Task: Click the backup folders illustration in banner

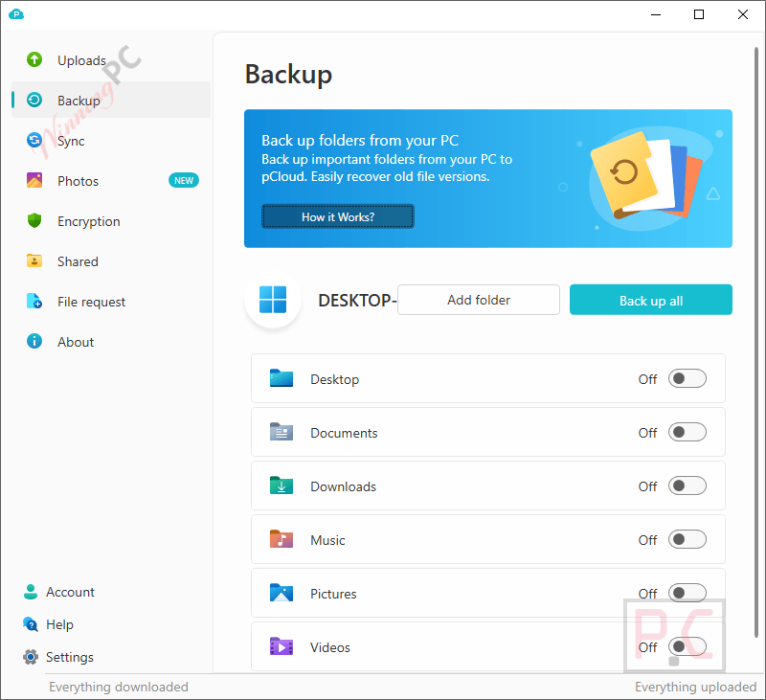Action: (x=645, y=177)
